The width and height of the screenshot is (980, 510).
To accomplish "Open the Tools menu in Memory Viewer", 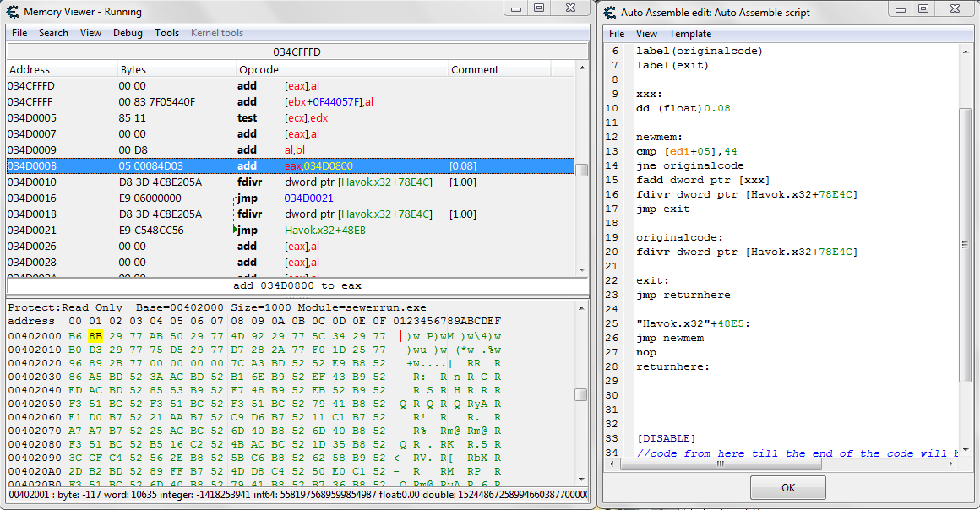I will click(166, 33).
